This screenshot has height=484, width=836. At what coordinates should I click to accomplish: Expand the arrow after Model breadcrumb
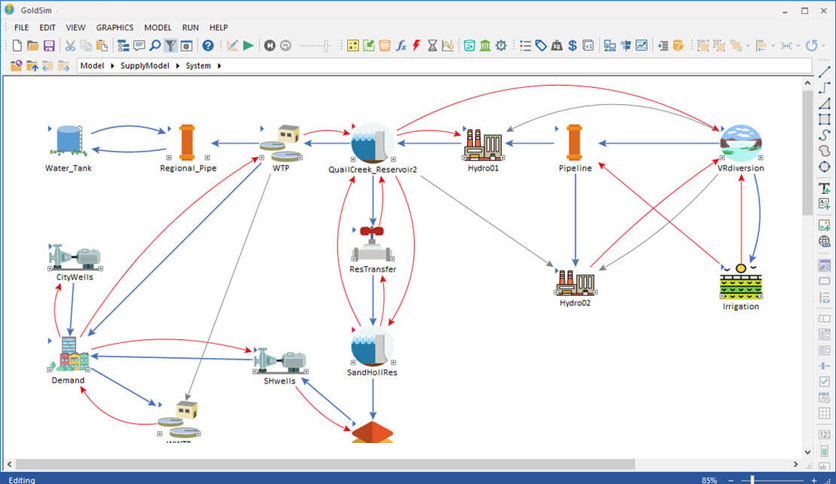112,66
